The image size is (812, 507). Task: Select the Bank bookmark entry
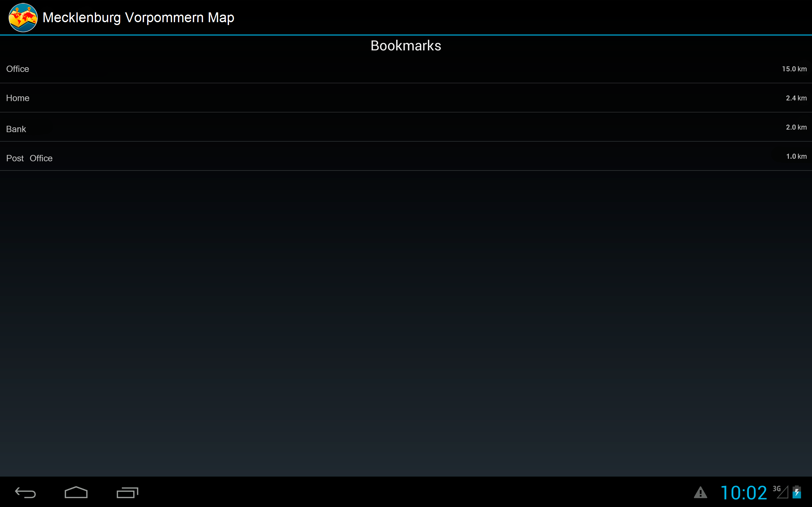click(16, 129)
